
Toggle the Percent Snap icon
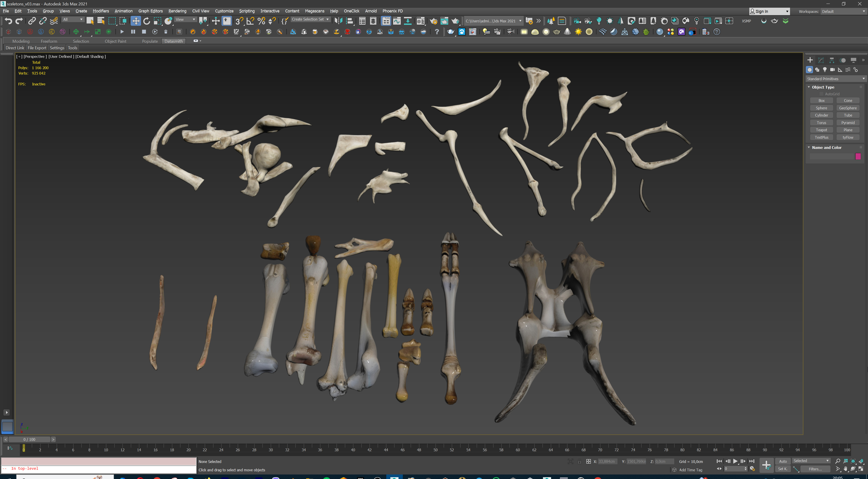pos(261,21)
